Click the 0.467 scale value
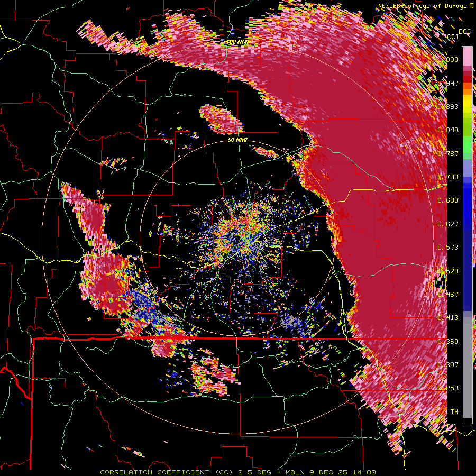This screenshot has width=476, height=476. click(448, 295)
